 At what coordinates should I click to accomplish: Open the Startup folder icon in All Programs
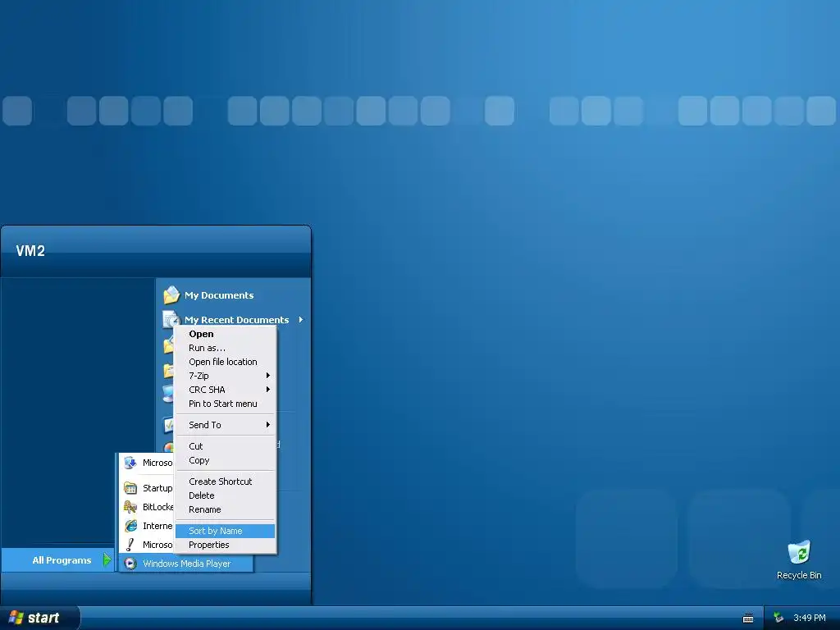point(130,488)
